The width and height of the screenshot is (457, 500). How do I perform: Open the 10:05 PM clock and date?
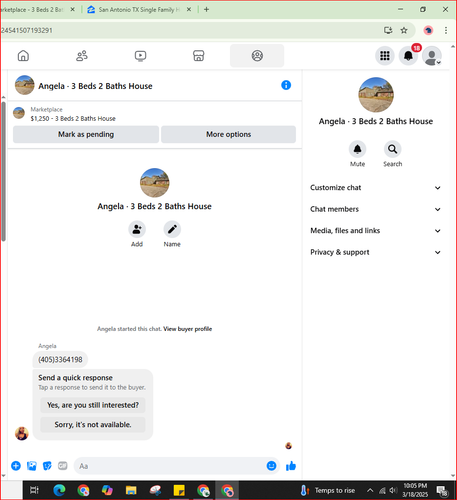pyautogui.click(x=415, y=490)
